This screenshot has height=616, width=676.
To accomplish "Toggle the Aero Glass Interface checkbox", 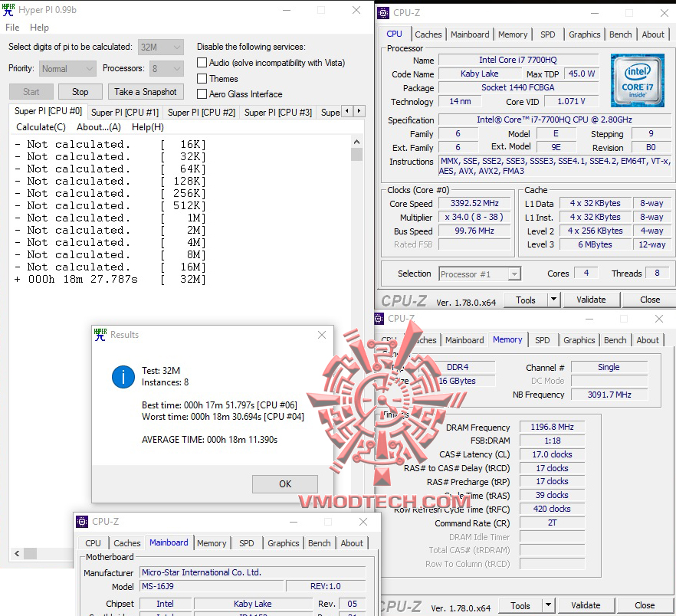I will pos(202,93).
